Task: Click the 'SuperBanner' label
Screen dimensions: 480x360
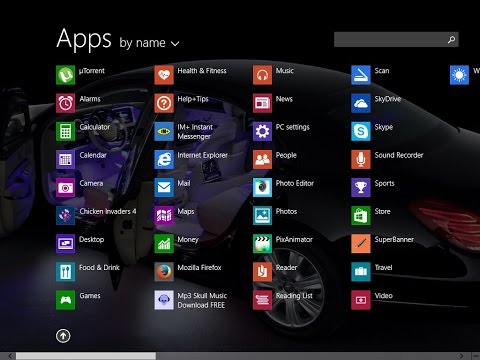Action: pos(394,239)
